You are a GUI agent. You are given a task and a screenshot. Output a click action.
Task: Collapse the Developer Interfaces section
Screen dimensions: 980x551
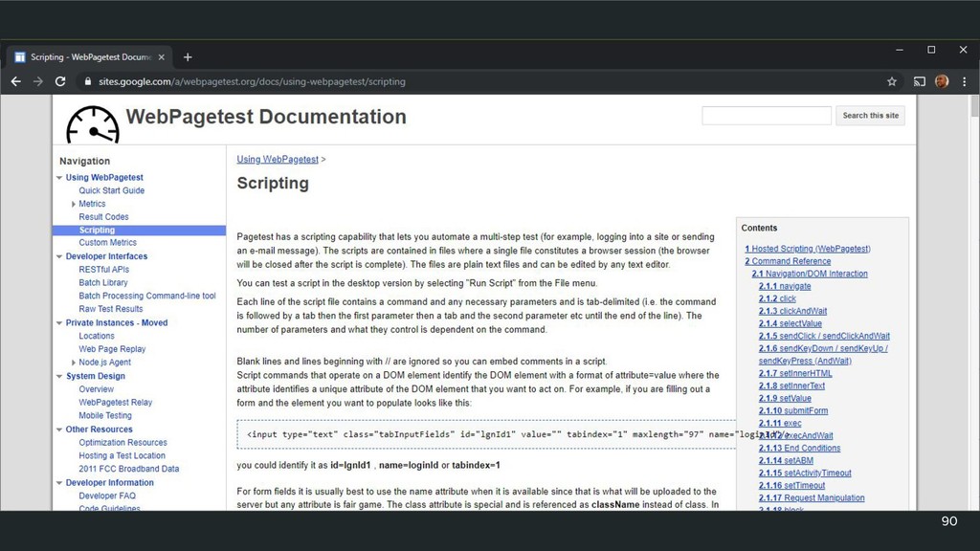[59, 256]
